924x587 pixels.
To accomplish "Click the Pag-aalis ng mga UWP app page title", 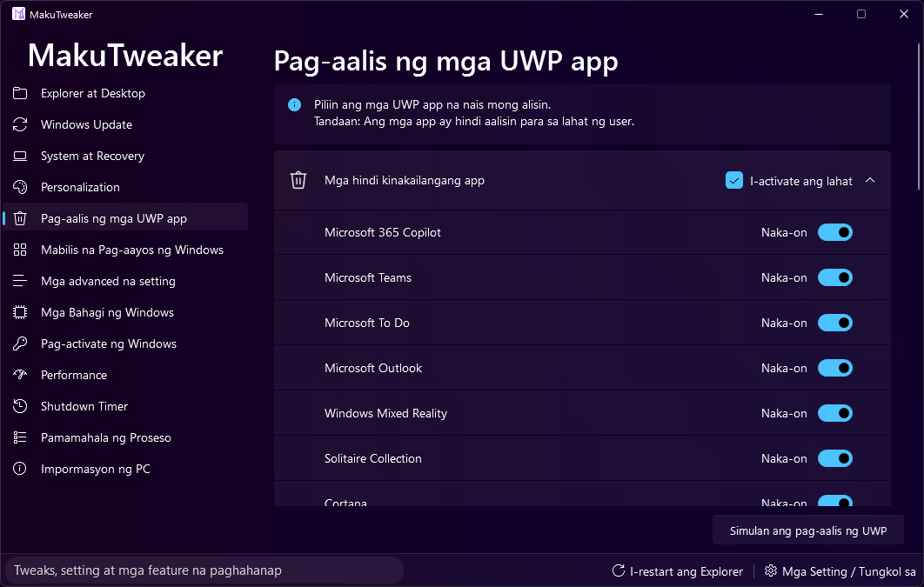I will pyautogui.click(x=445, y=61).
